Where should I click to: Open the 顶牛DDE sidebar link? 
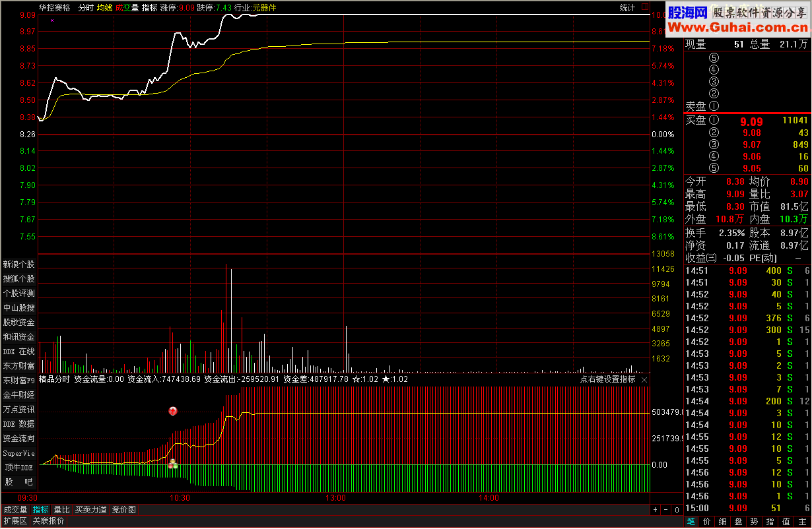pos(18,467)
